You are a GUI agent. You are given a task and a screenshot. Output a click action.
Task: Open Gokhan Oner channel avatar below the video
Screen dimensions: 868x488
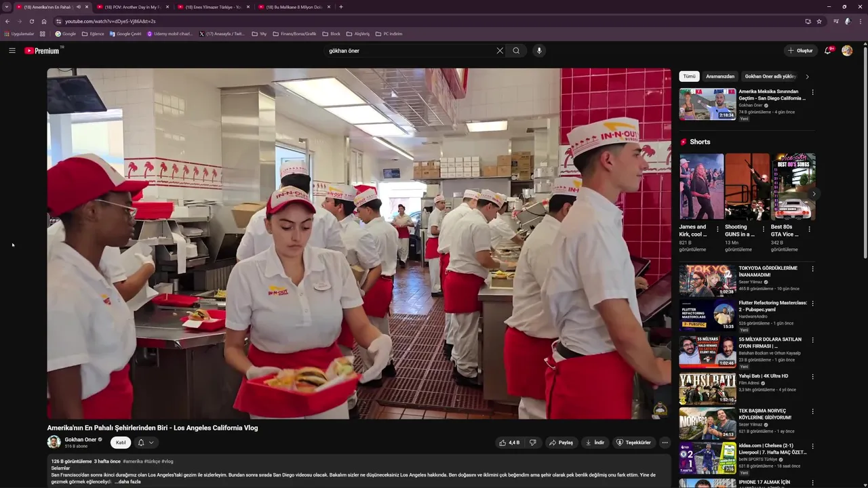(x=54, y=443)
